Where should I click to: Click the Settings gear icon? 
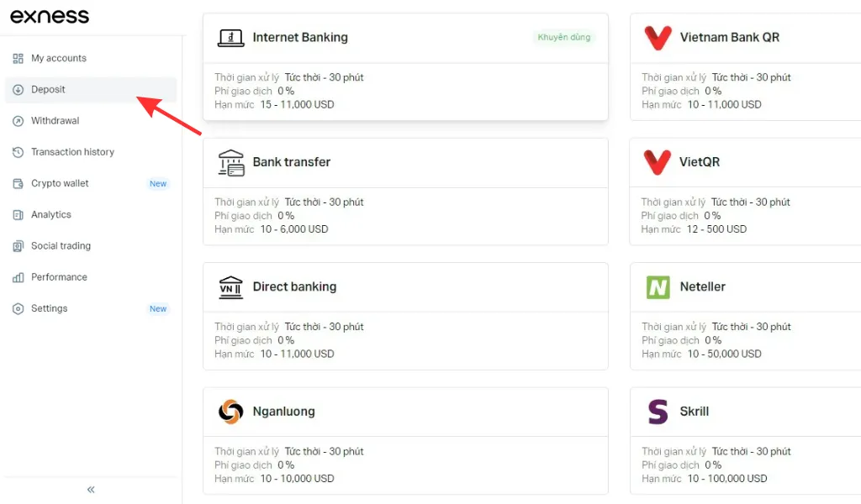click(x=18, y=309)
